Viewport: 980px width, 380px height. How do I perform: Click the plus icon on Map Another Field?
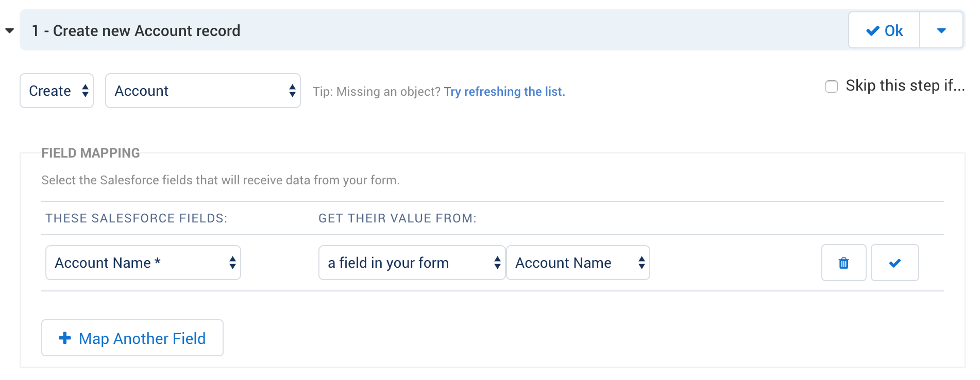pyautogui.click(x=65, y=338)
